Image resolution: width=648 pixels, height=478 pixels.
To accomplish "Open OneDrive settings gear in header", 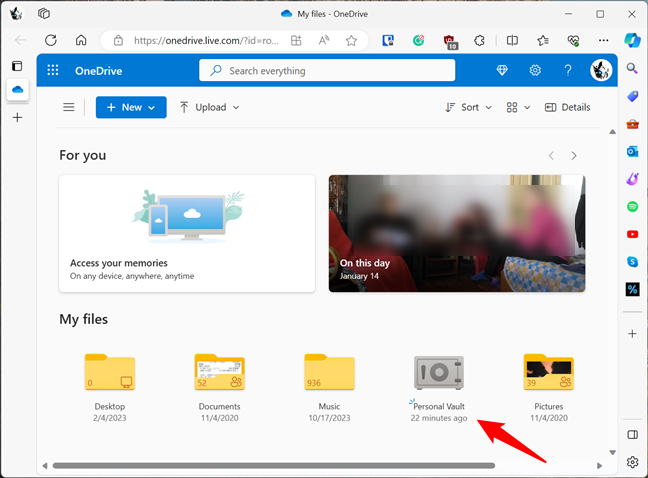I will point(535,70).
